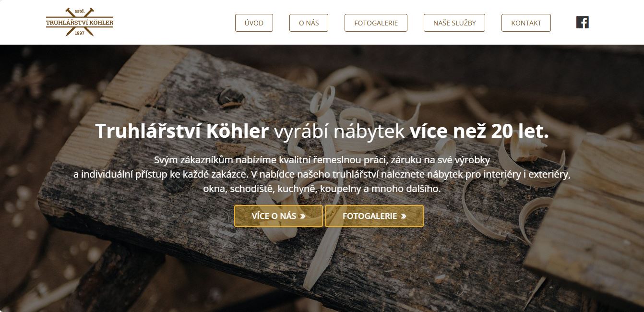This screenshot has width=644, height=312.
Task: Go to the Úvod menu item
Action: tap(254, 23)
